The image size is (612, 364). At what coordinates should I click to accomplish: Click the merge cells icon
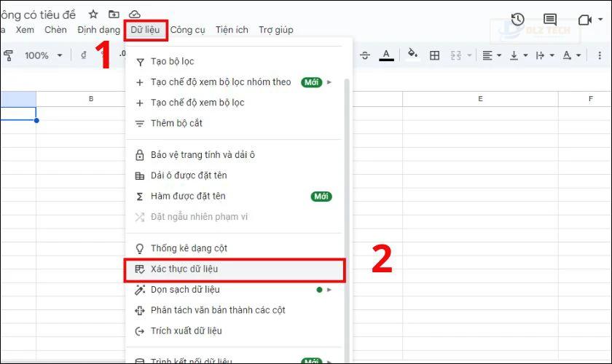tap(456, 55)
